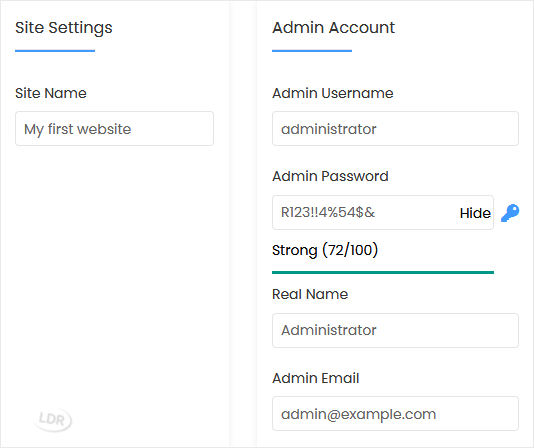Click the LDR watermark logo
This screenshot has height=448, width=534.
click(53, 419)
